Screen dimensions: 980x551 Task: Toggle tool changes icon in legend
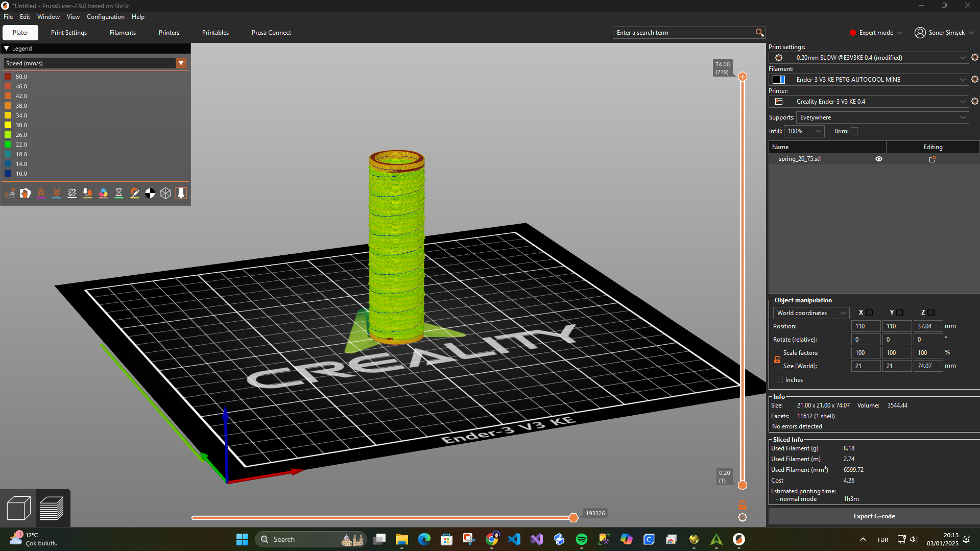88,193
